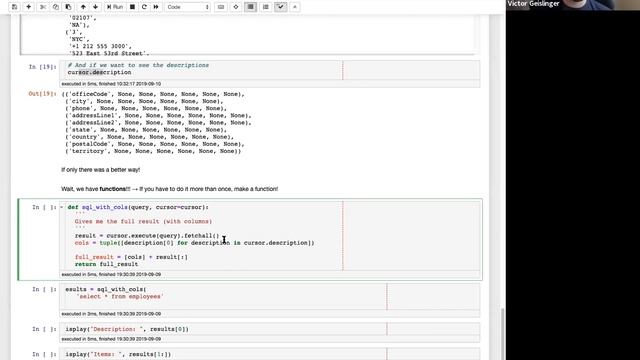Paste cell below with clipboard icon

tap(68, 7)
